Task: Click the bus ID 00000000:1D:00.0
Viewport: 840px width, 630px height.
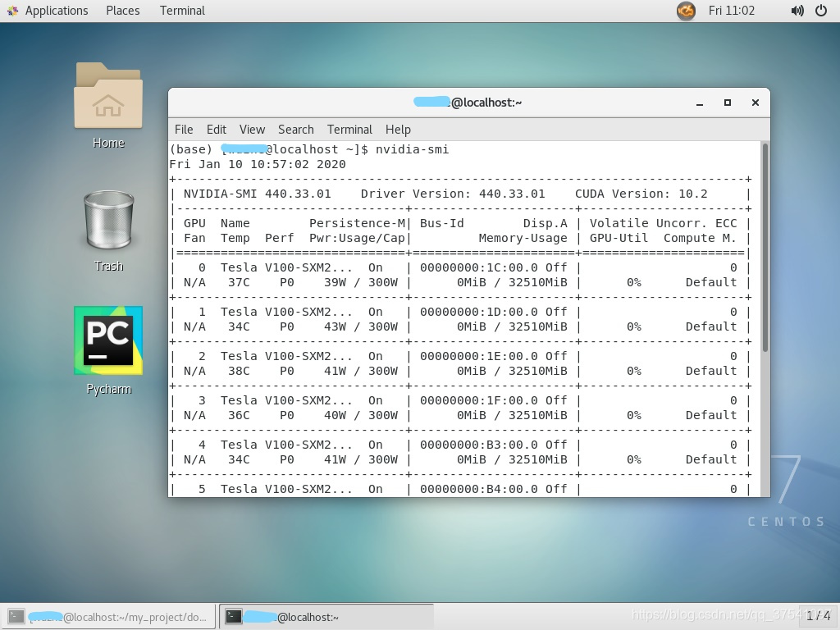Action: [479, 312]
